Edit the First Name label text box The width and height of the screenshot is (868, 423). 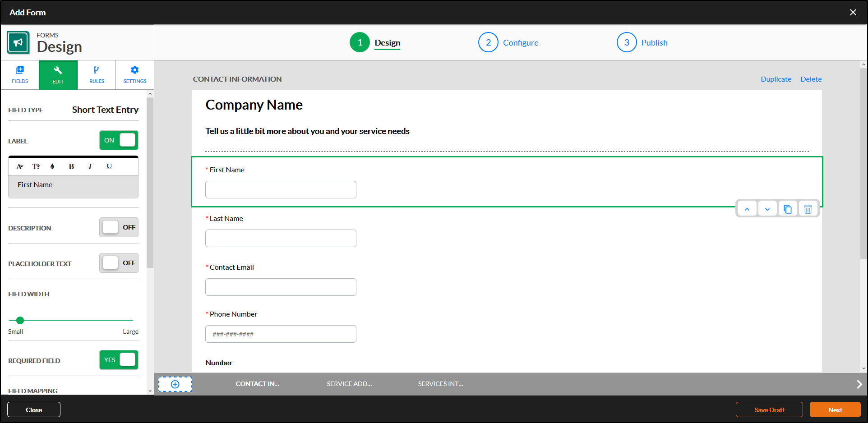[73, 187]
